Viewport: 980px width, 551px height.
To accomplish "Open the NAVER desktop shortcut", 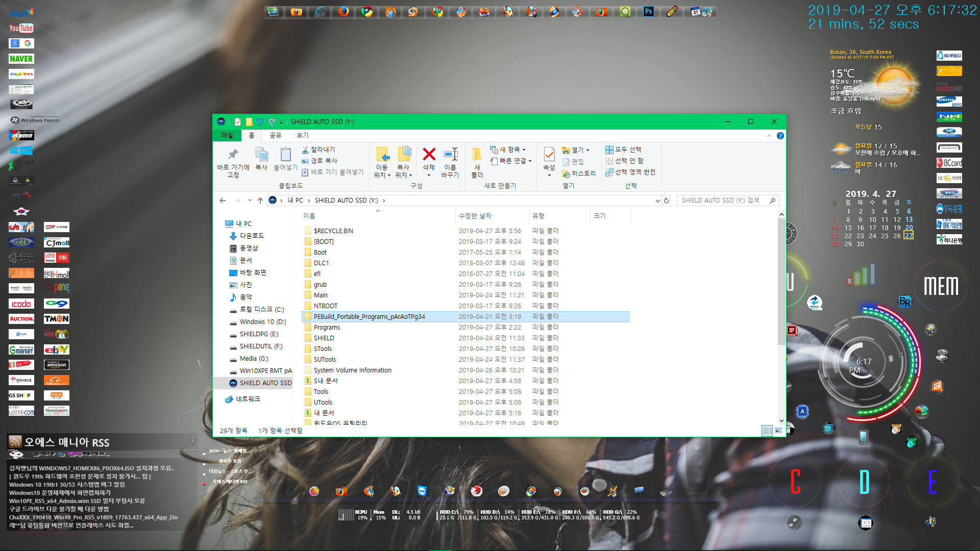I will pyautogui.click(x=21, y=59).
